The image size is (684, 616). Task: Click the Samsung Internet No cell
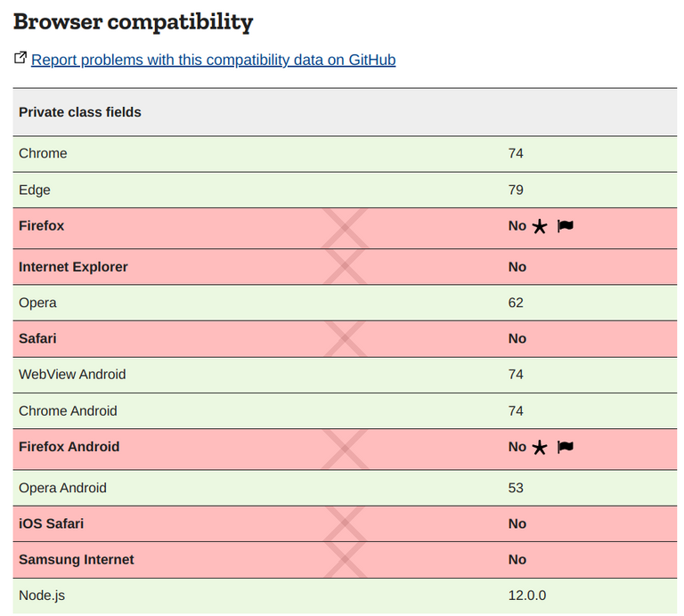click(x=517, y=560)
